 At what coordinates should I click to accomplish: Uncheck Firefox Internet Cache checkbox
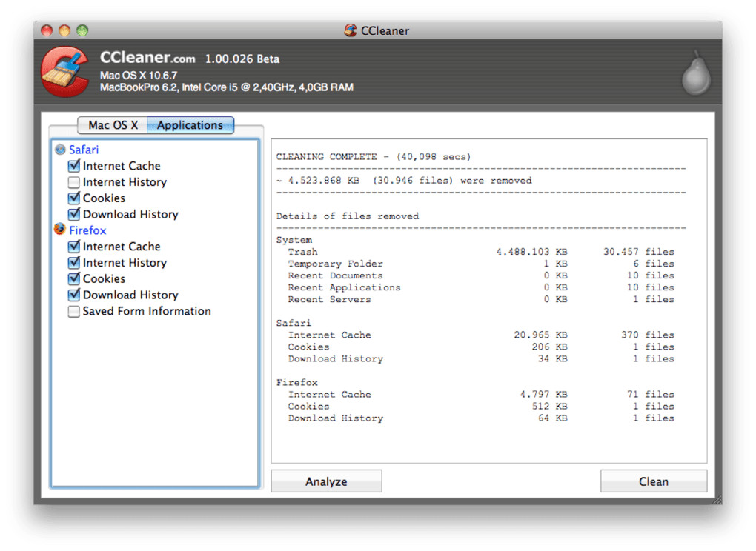click(x=74, y=246)
